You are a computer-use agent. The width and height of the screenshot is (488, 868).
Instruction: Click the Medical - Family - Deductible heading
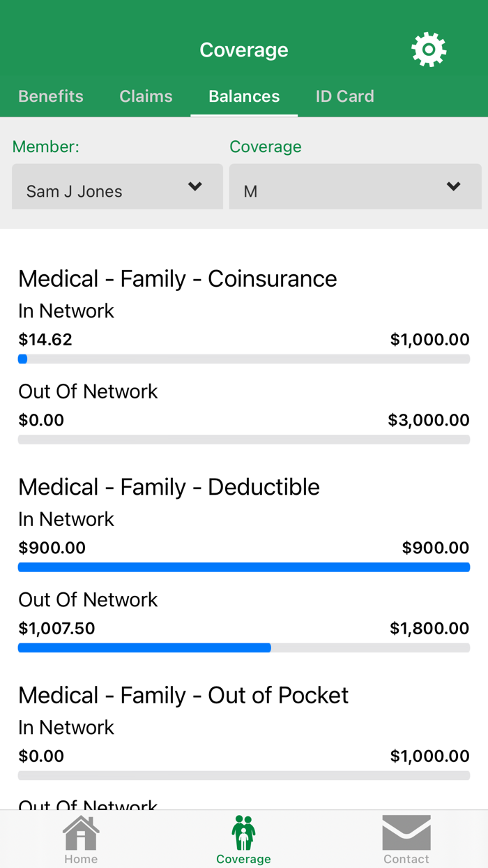pos(169,486)
